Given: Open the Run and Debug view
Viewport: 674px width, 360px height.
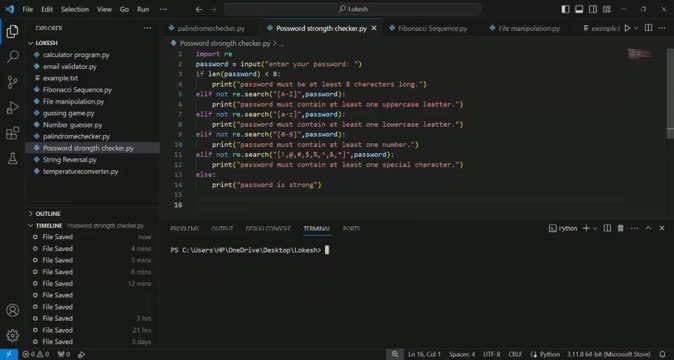Looking at the screenshot, I should (12, 107).
